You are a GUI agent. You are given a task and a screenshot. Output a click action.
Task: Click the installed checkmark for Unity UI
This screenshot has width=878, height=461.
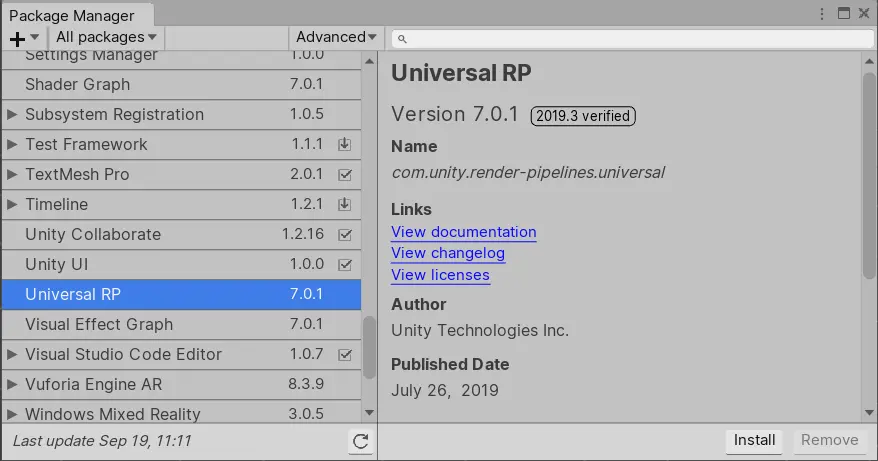(x=345, y=264)
